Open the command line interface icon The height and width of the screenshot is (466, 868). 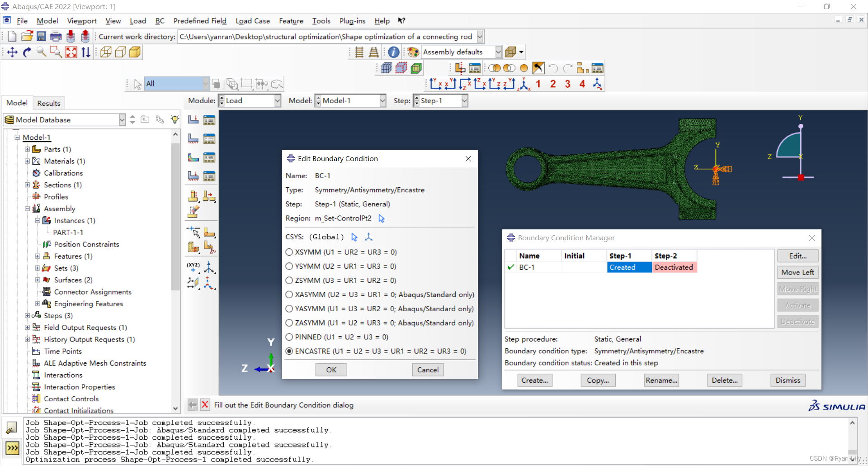[x=12, y=448]
